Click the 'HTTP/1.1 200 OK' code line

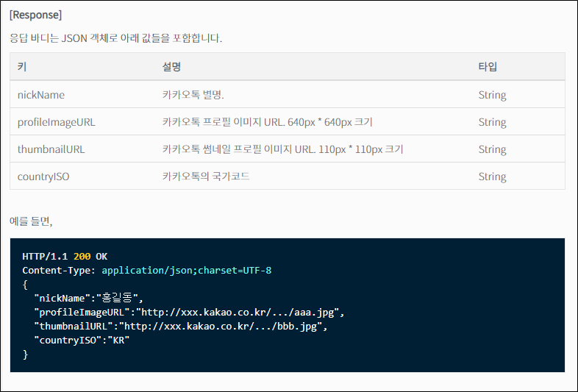(x=65, y=257)
